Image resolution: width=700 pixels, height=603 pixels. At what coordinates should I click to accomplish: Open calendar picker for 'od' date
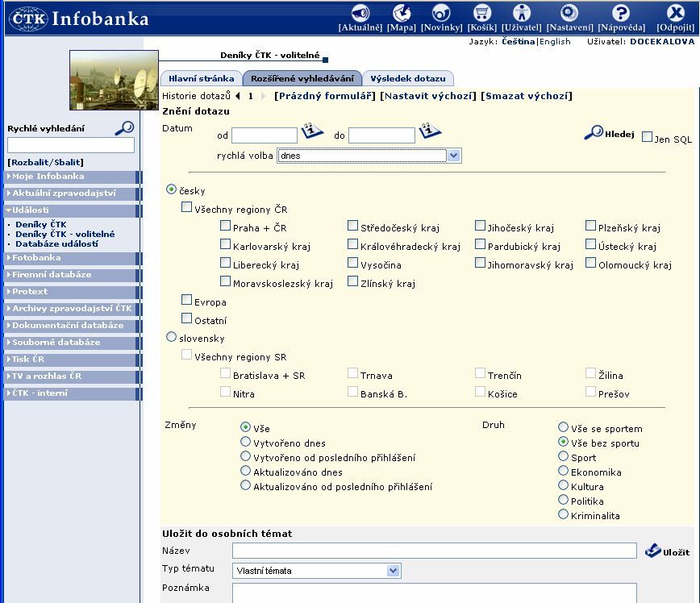312,131
